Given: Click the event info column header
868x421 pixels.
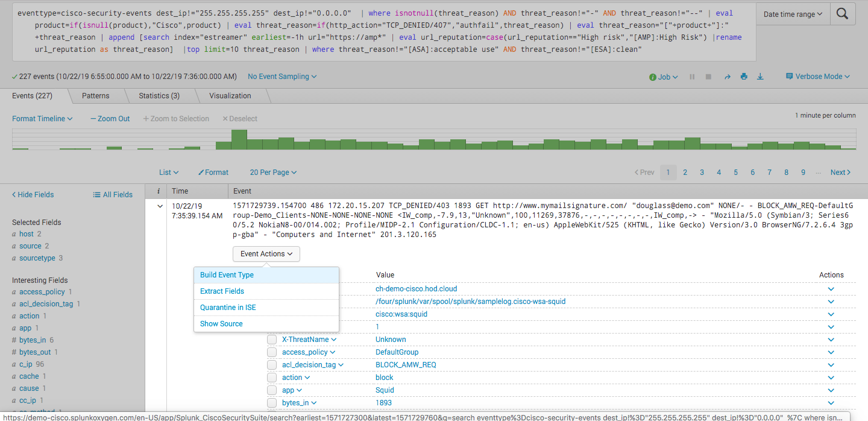Looking at the screenshot, I should point(159,191).
